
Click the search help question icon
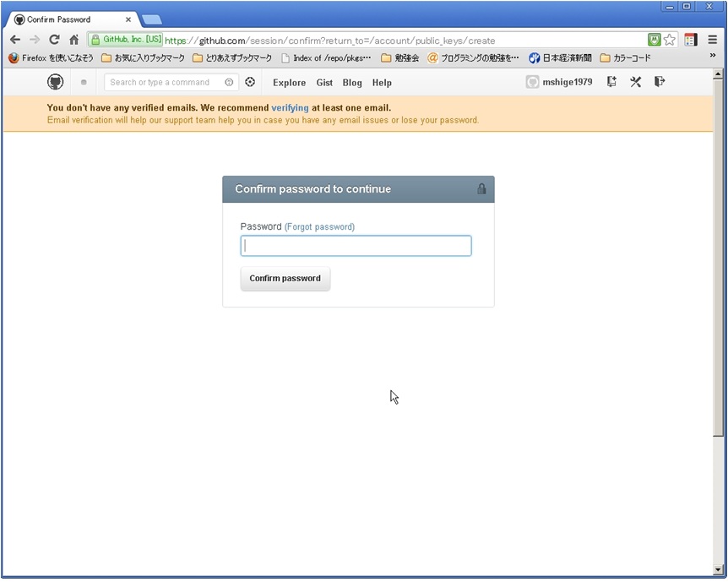(229, 82)
